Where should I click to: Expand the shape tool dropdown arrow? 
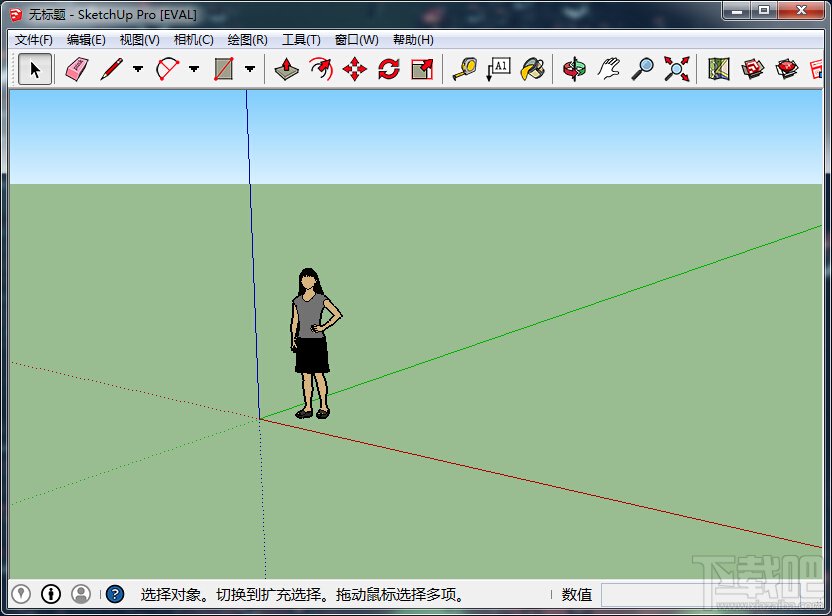pyautogui.click(x=250, y=69)
